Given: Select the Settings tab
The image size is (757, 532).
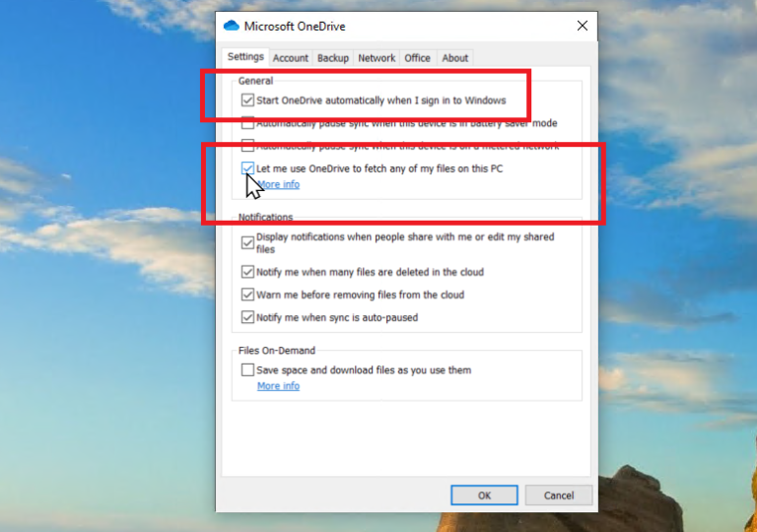Looking at the screenshot, I should tap(245, 56).
